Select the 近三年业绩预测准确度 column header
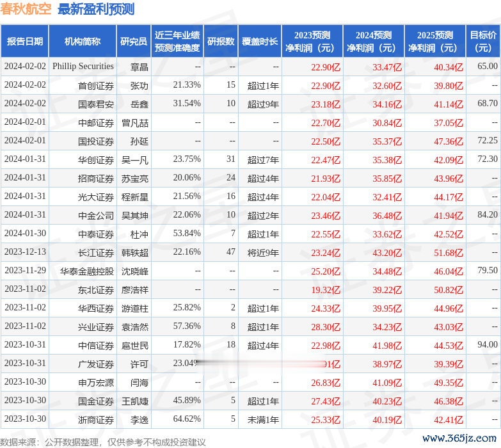The image size is (501, 448). 177,41
